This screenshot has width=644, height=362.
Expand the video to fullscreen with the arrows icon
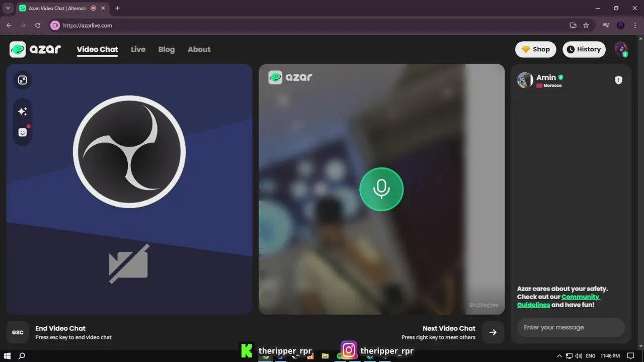[23, 80]
